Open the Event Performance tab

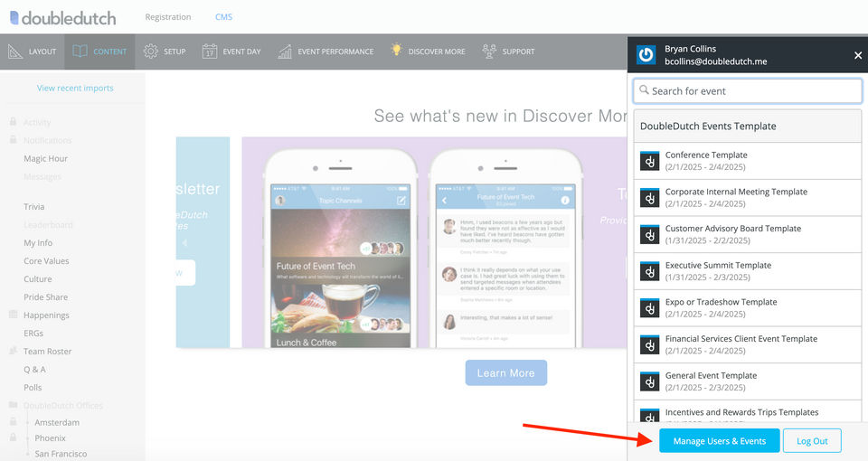(325, 52)
